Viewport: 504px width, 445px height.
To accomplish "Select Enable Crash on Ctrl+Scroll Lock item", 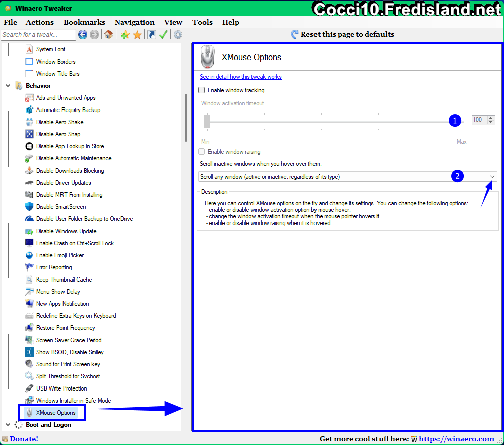I will coord(75,243).
